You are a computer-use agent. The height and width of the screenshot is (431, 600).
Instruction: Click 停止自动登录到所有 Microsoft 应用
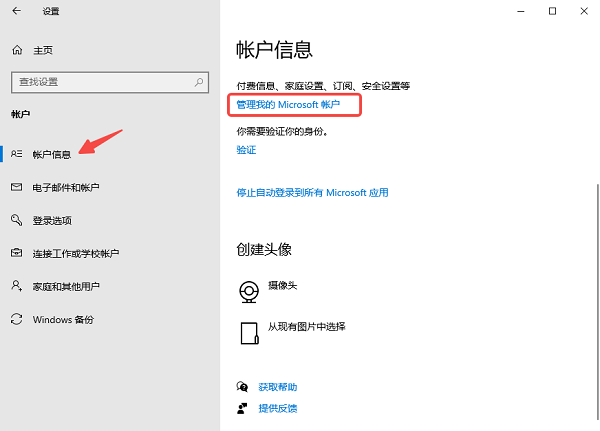pos(312,192)
